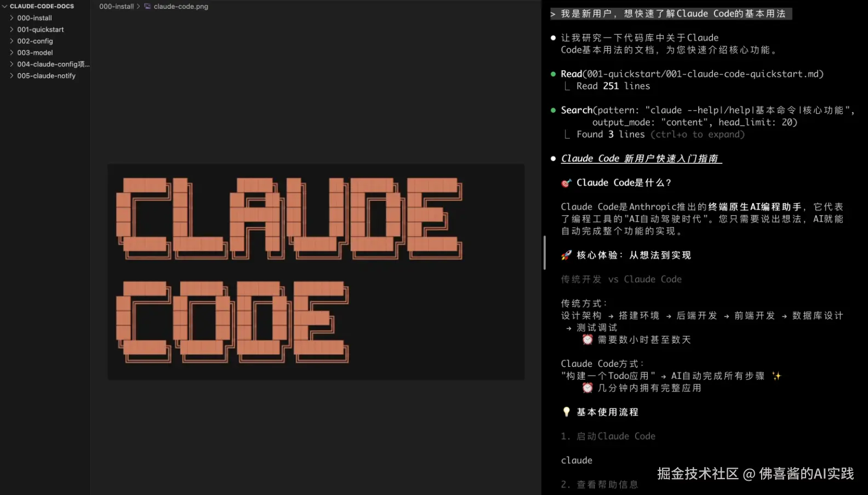Click the 'claude' command text in terminal
868x495 pixels.
(x=576, y=461)
